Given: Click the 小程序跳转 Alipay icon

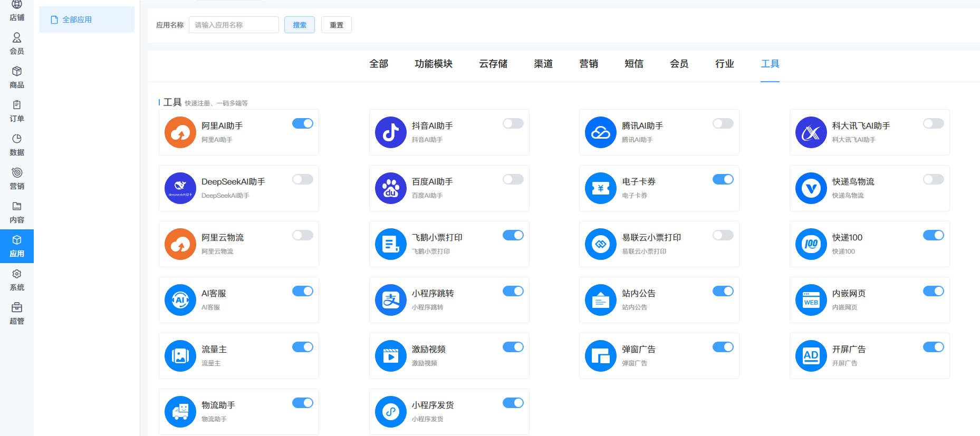Looking at the screenshot, I should [x=391, y=300].
